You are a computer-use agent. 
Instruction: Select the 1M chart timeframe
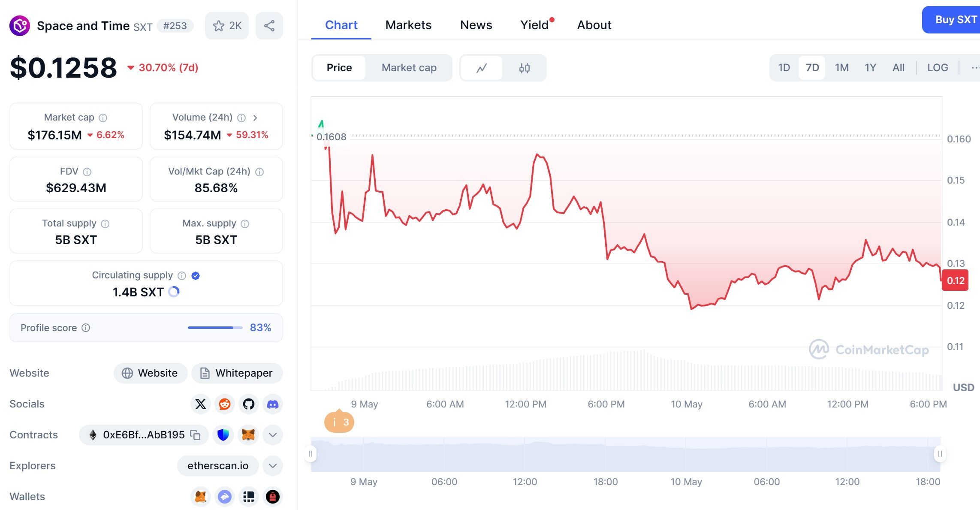(841, 67)
